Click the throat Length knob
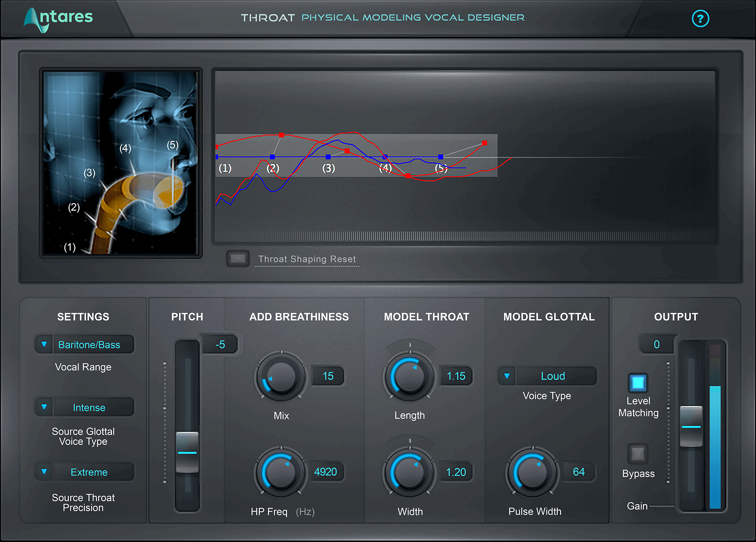This screenshot has height=542, width=756. point(409,376)
